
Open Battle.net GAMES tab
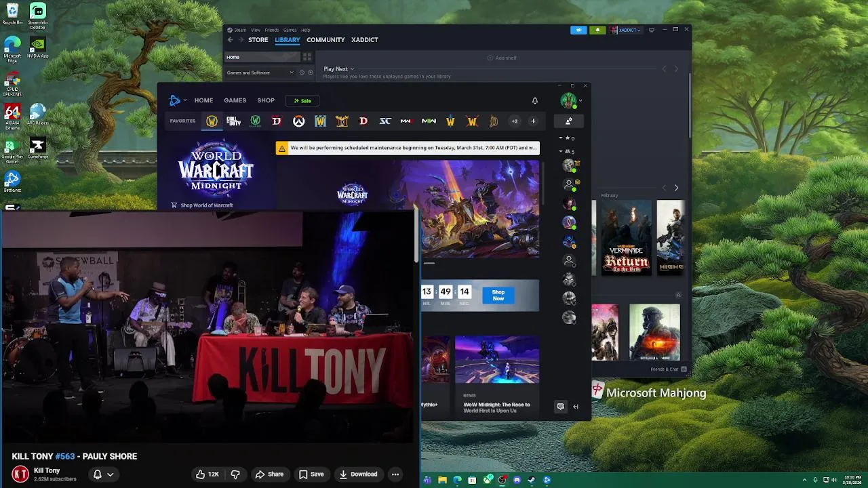[235, 100]
